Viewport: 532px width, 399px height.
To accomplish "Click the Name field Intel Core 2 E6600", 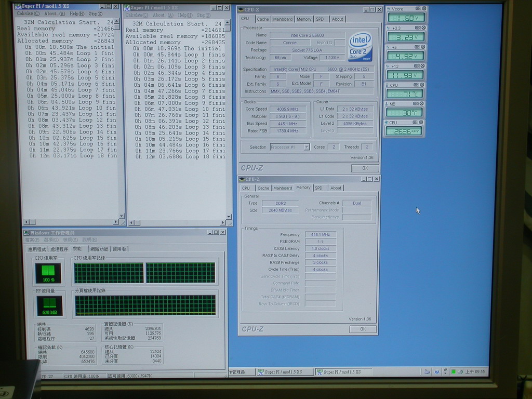I will (307, 35).
